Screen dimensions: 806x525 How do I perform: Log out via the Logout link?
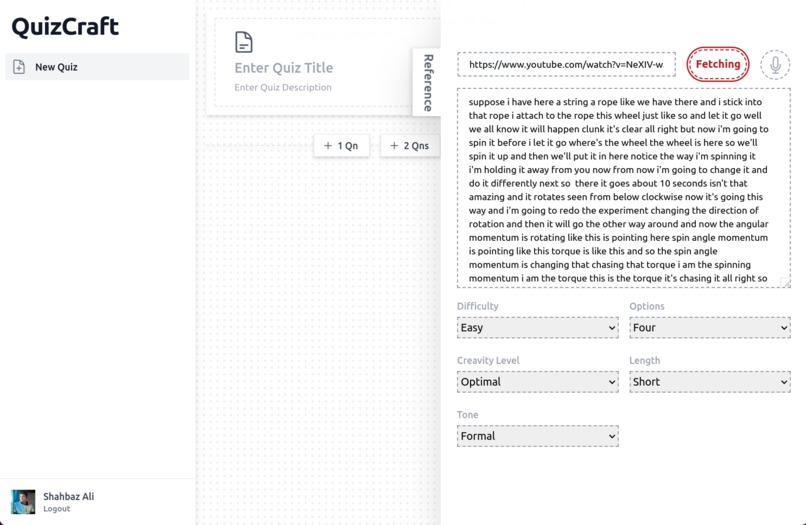[57, 509]
